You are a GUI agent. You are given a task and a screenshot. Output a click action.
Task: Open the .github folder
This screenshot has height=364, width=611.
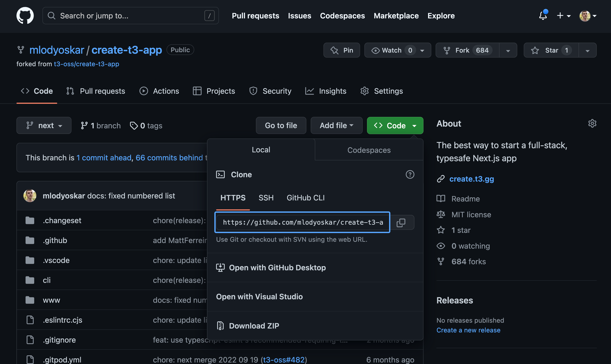click(x=55, y=240)
